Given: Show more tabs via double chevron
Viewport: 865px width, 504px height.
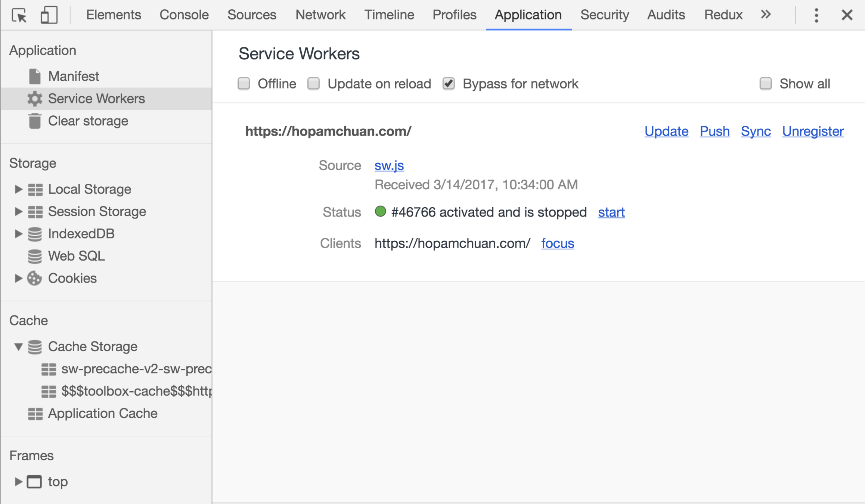Looking at the screenshot, I should (766, 15).
